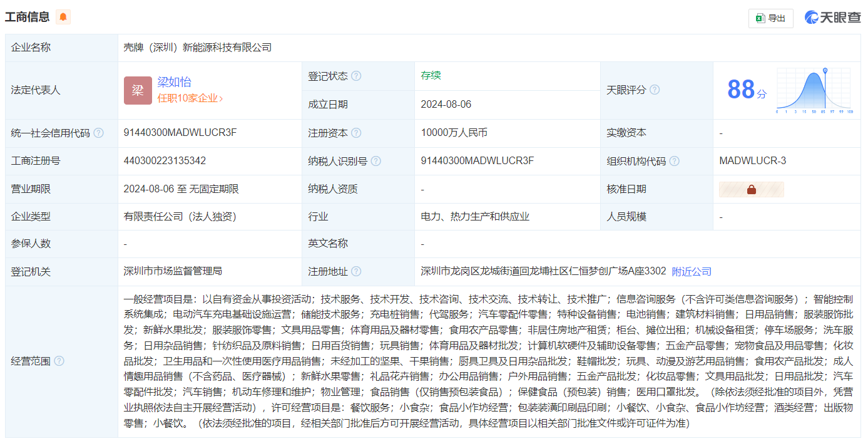Click the 导出 export button
This screenshot has width=868, height=441.
[x=770, y=18]
